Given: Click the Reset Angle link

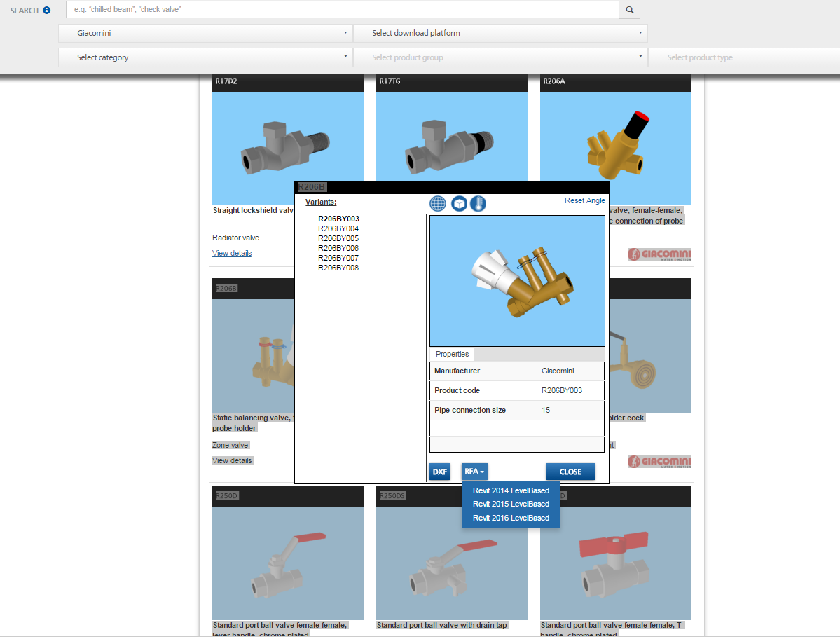Looking at the screenshot, I should (x=584, y=200).
